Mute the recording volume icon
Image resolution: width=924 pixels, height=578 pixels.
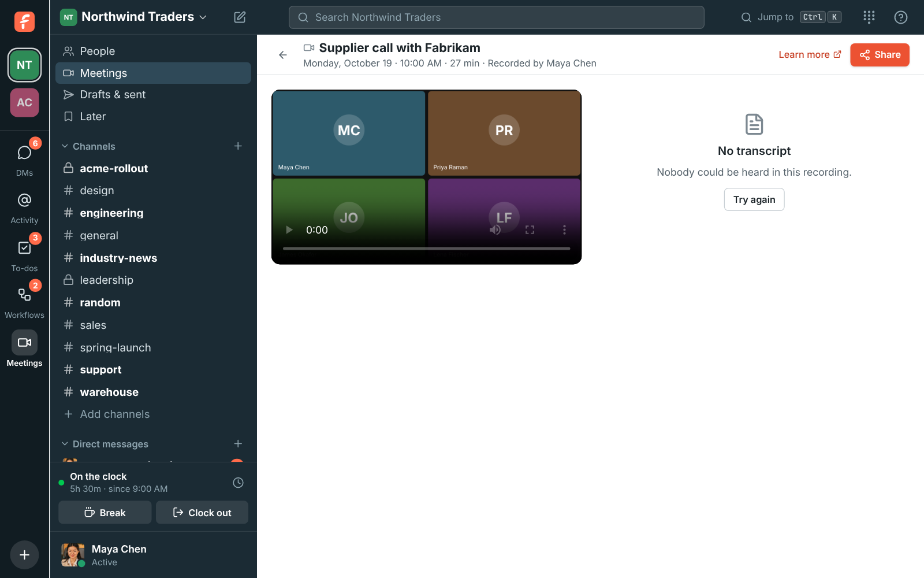495,230
